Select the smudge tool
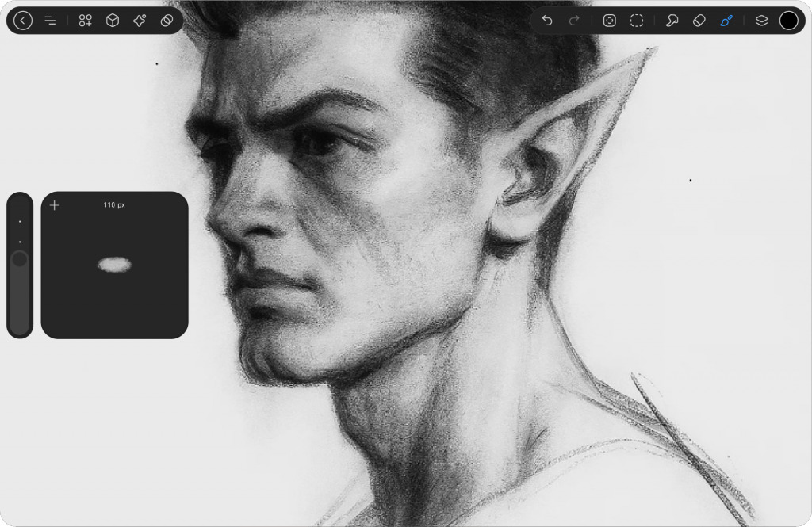The width and height of the screenshot is (812, 527). pos(672,21)
